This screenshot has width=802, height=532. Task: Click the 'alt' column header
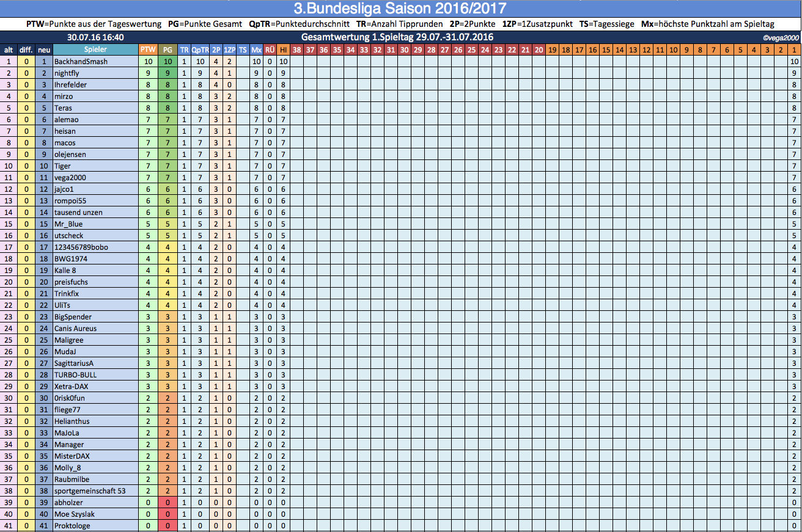coord(9,49)
